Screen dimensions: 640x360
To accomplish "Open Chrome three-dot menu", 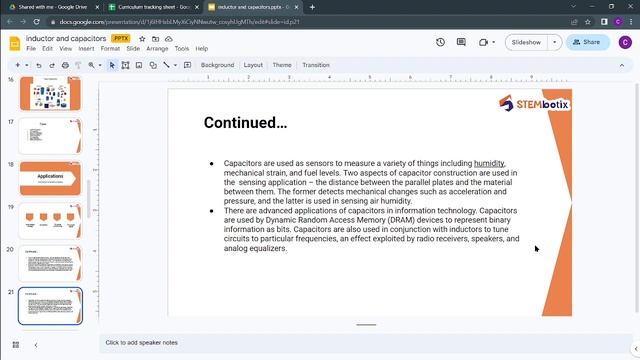I will coord(632,22).
